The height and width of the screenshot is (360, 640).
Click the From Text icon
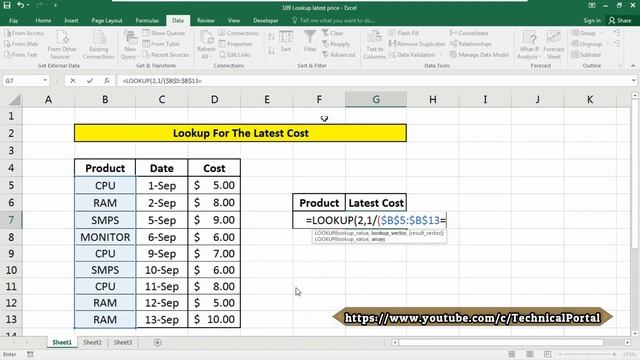pos(21,54)
